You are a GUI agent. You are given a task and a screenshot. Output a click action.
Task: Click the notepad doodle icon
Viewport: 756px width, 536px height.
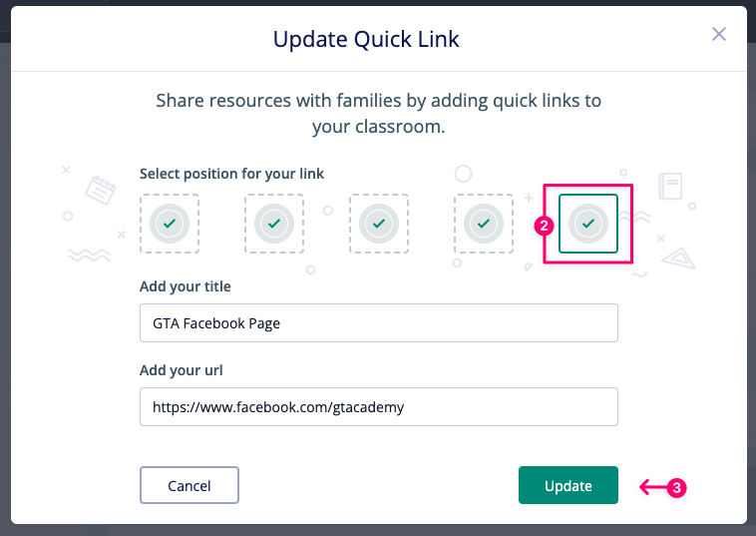point(101,190)
